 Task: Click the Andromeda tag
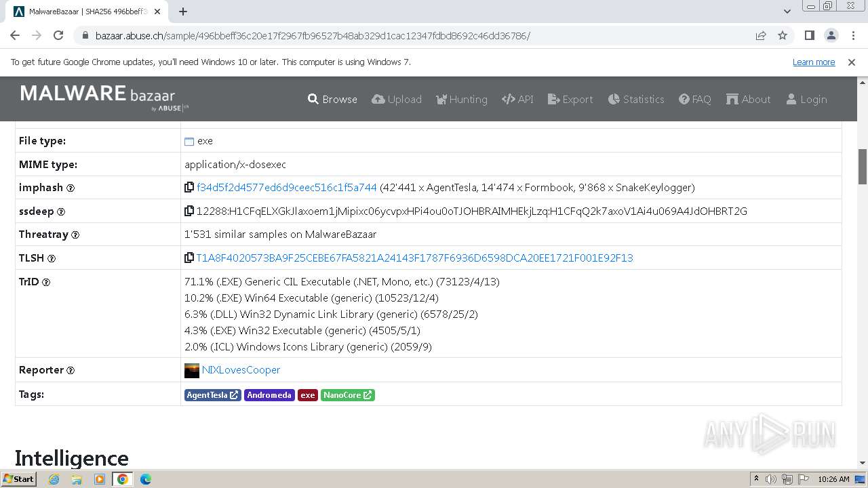click(x=269, y=395)
